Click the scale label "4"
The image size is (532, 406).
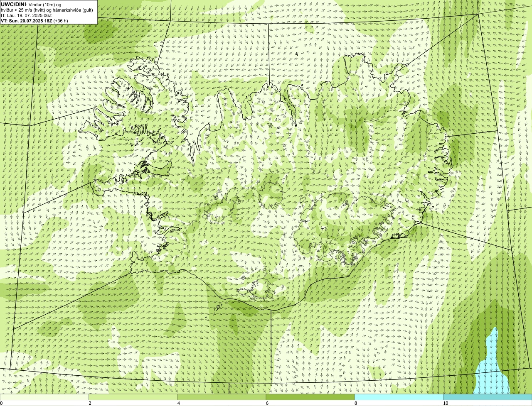click(x=179, y=403)
